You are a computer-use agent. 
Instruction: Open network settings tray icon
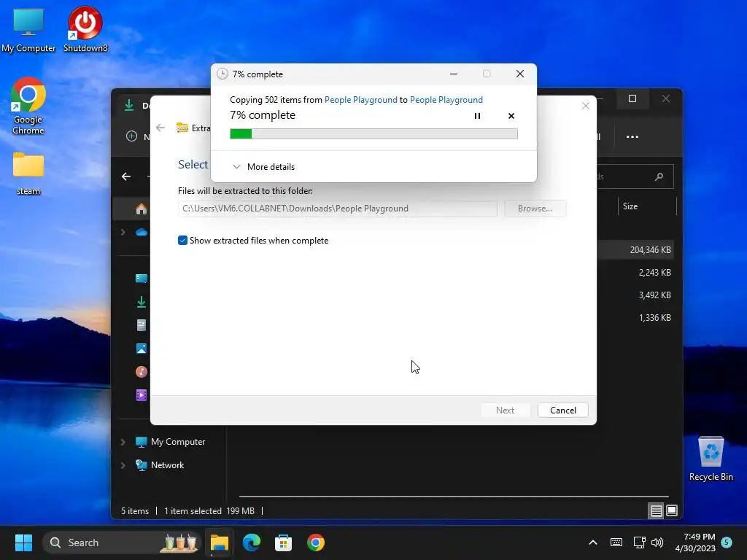(x=639, y=542)
